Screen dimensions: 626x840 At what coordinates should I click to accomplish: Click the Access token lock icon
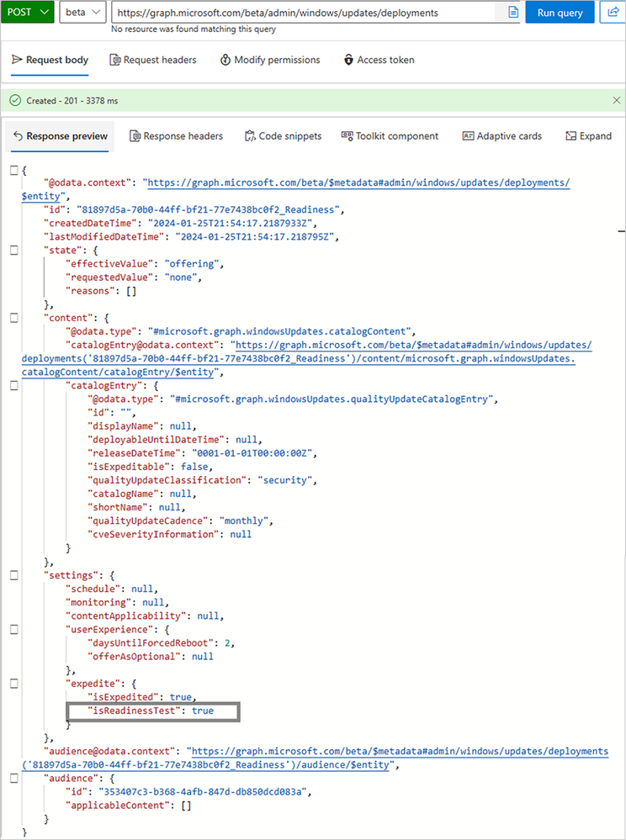coord(348,60)
